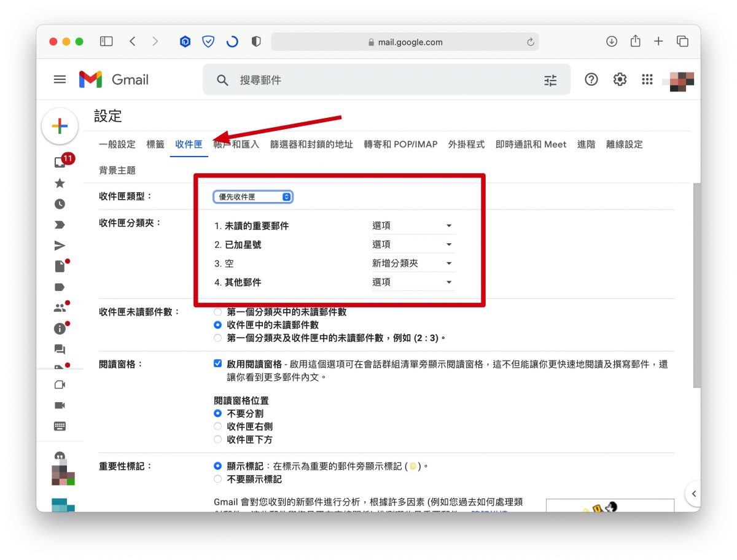737x560 pixels.
Task: Click the outlined video camera Meet icon
Action: tap(60, 384)
